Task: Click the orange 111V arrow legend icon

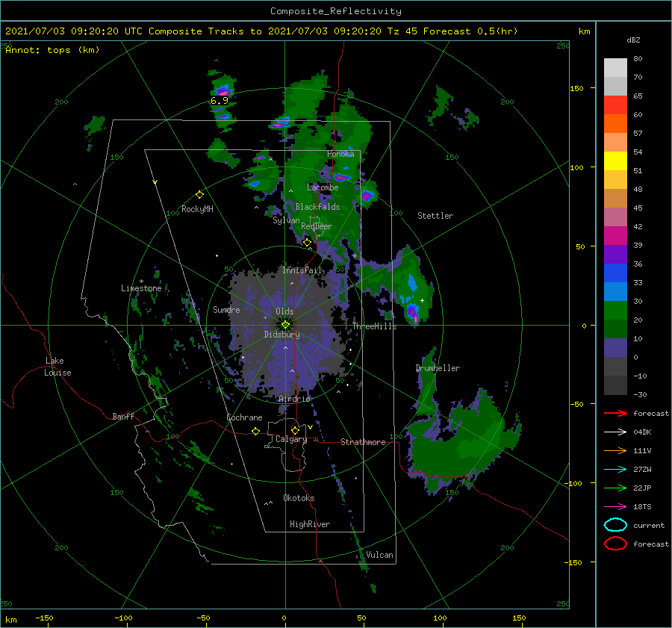Action: pos(615,450)
